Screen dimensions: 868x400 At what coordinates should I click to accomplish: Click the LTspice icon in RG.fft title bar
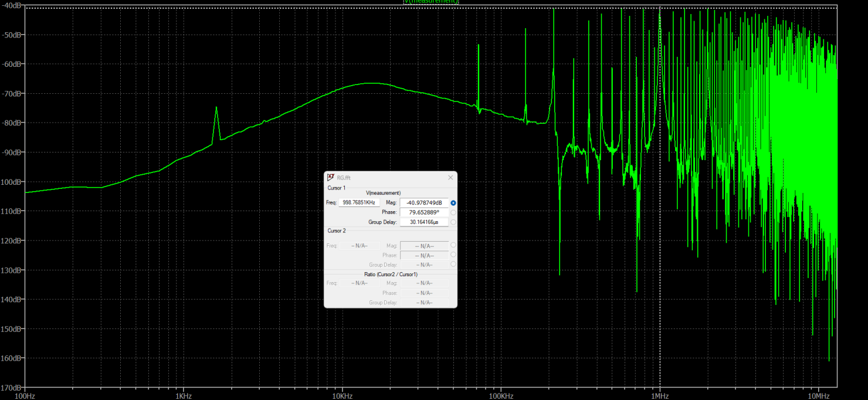331,178
